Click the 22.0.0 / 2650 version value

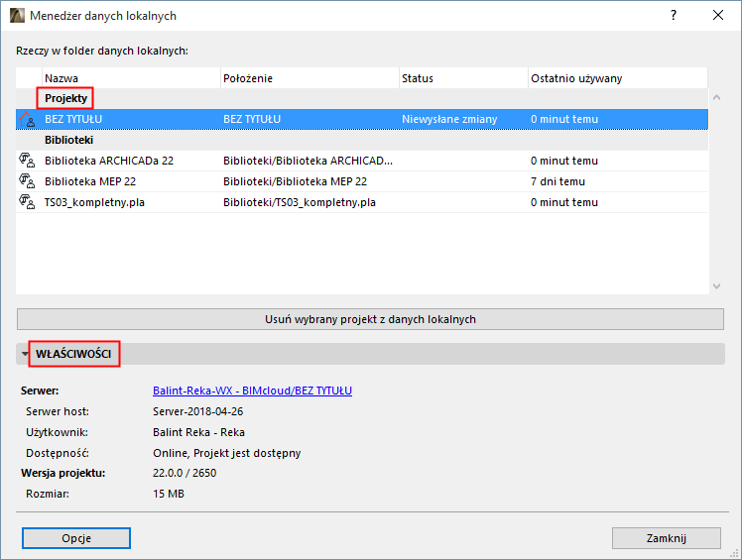click(185, 473)
